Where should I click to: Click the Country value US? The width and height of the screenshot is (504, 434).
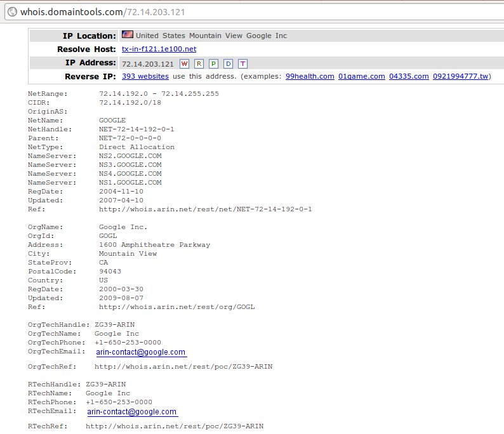click(x=103, y=280)
